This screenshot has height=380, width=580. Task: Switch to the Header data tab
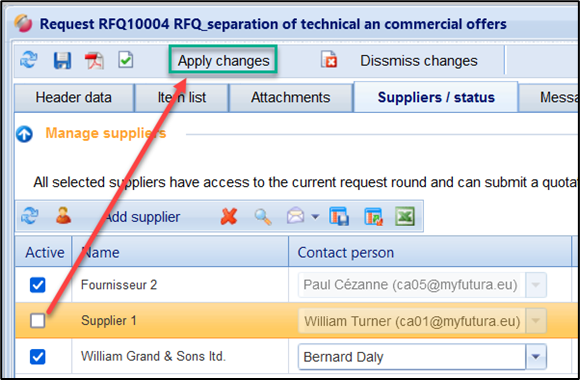point(74,98)
